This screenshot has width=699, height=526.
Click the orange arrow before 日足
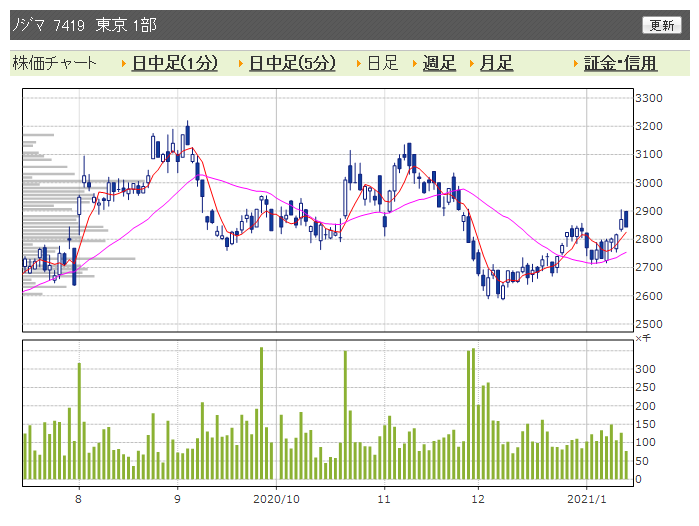[x=359, y=64]
